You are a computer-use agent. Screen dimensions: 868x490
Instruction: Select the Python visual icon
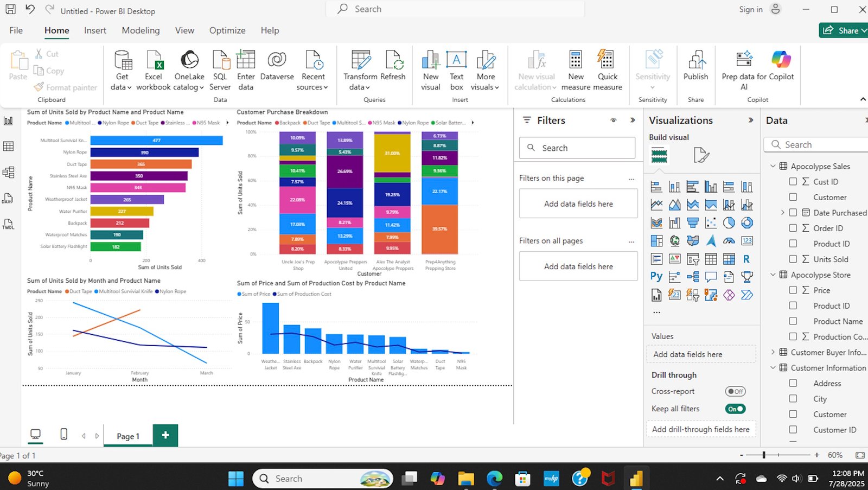coord(656,277)
